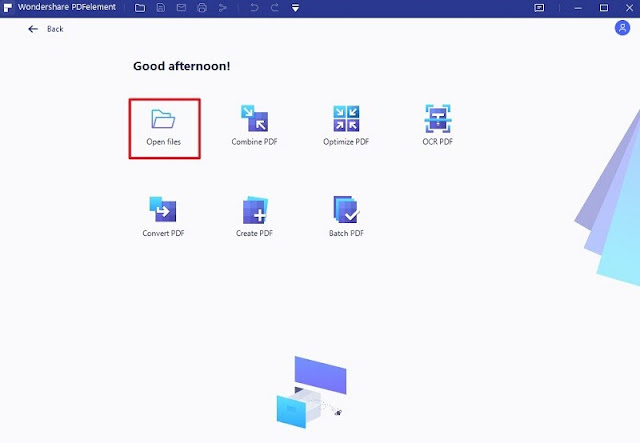The width and height of the screenshot is (640, 443).
Task: Choose the Create PDF tool
Action: coord(254,217)
